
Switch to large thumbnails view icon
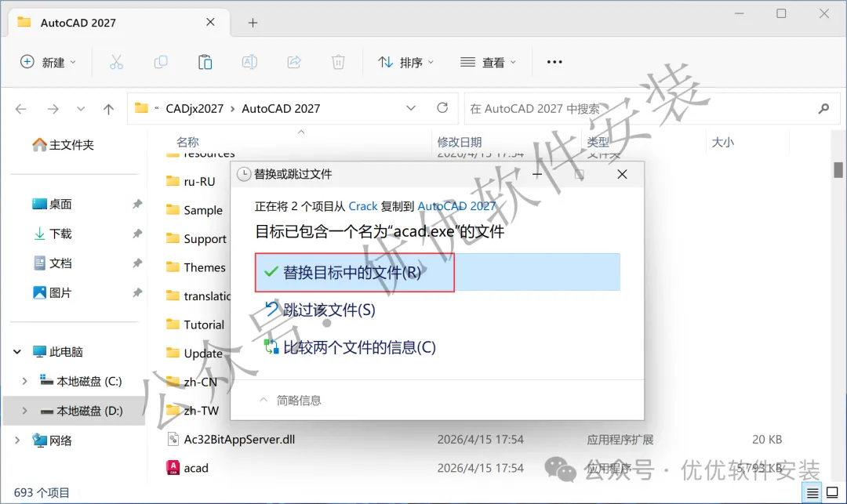pyautogui.click(x=832, y=493)
